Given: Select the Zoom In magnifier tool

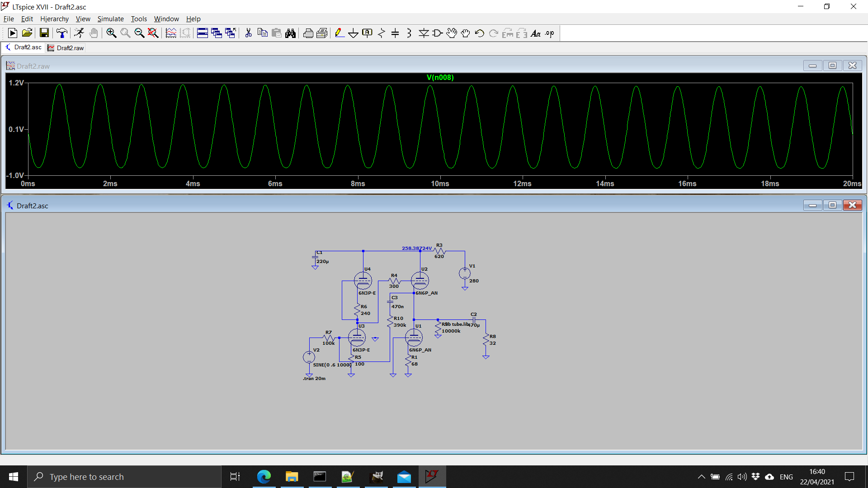Looking at the screenshot, I should 111,33.
